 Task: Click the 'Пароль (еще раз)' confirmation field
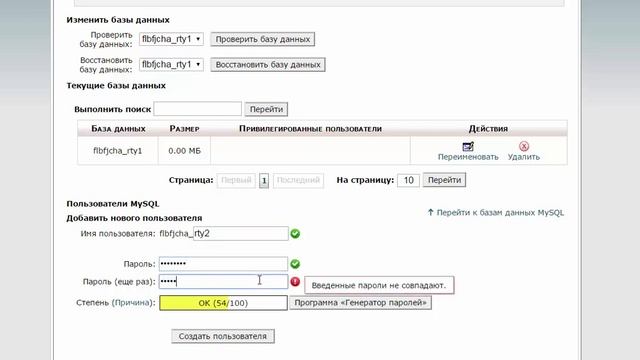pos(223,282)
